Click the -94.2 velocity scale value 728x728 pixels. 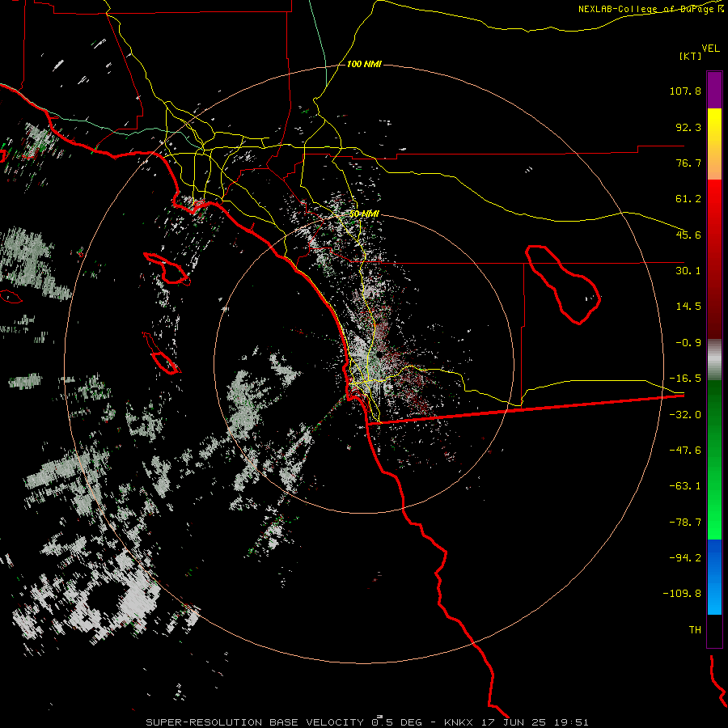pyautogui.click(x=685, y=557)
